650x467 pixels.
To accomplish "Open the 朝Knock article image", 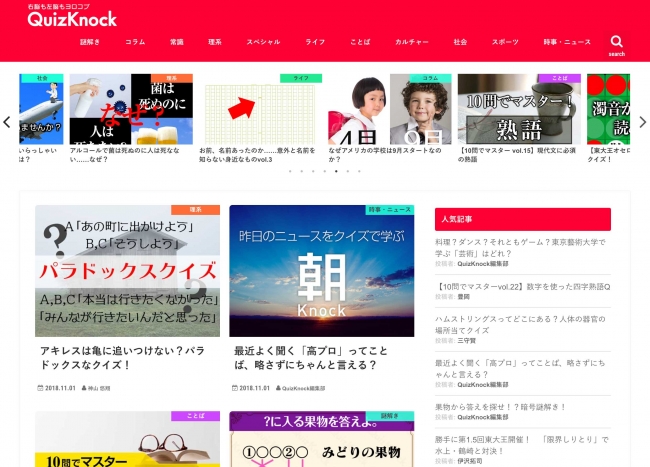I will [x=322, y=271].
